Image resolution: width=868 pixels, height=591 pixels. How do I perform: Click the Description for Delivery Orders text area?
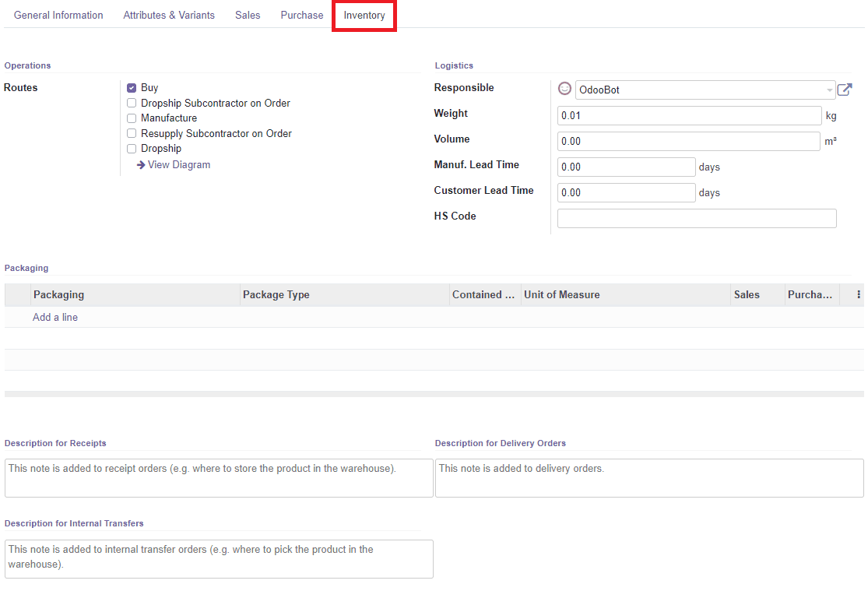tap(648, 477)
